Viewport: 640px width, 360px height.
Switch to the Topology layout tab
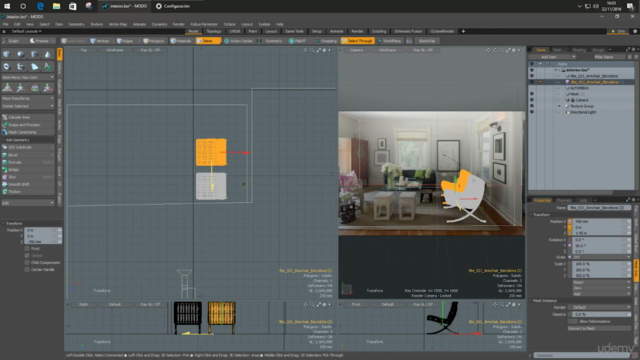coord(213,31)
